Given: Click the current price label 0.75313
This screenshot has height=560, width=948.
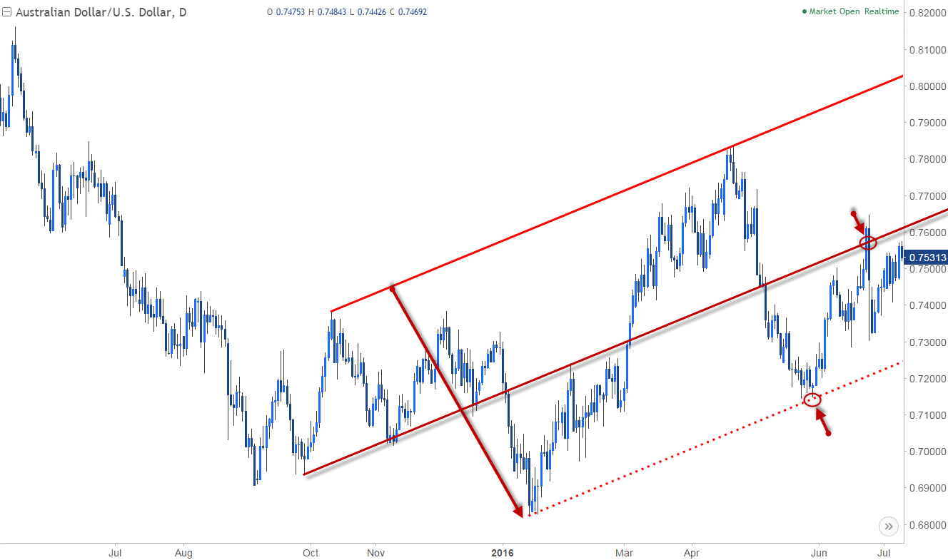Looking at the screenshot, I should tap(926, 258).
